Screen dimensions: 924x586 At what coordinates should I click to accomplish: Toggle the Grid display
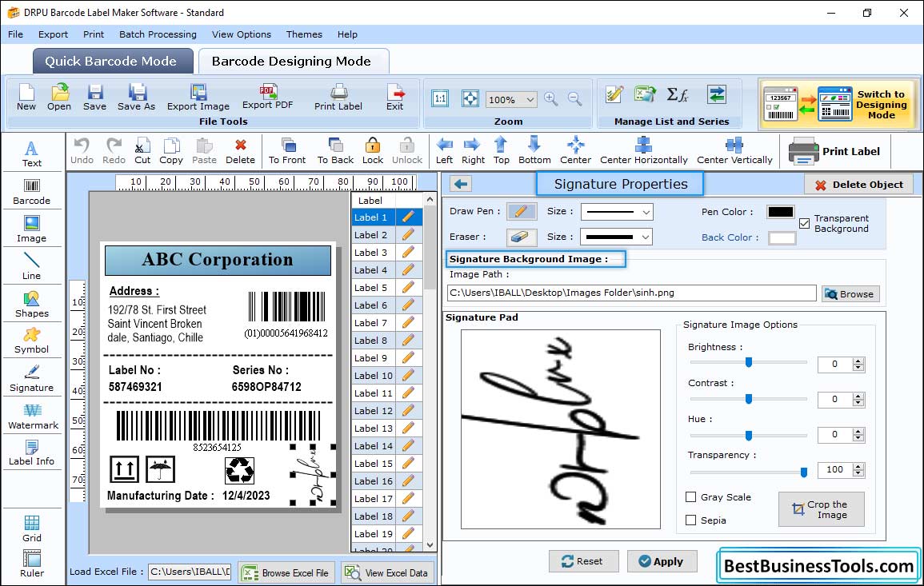click(32, 528)
